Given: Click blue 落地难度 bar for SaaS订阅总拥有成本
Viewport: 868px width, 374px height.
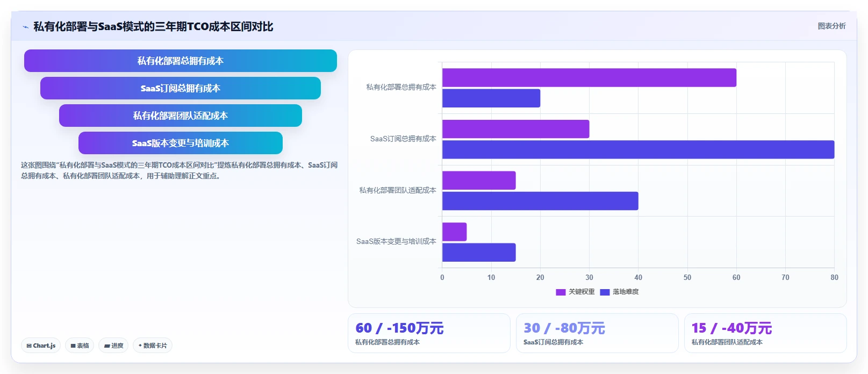Looking at the screenshot, I should point(638,149).
